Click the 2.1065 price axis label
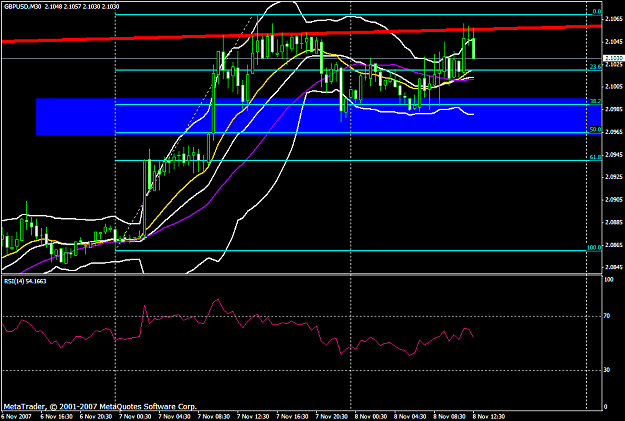This screenshot has height=421, width=625. click(x=613, y=19)
